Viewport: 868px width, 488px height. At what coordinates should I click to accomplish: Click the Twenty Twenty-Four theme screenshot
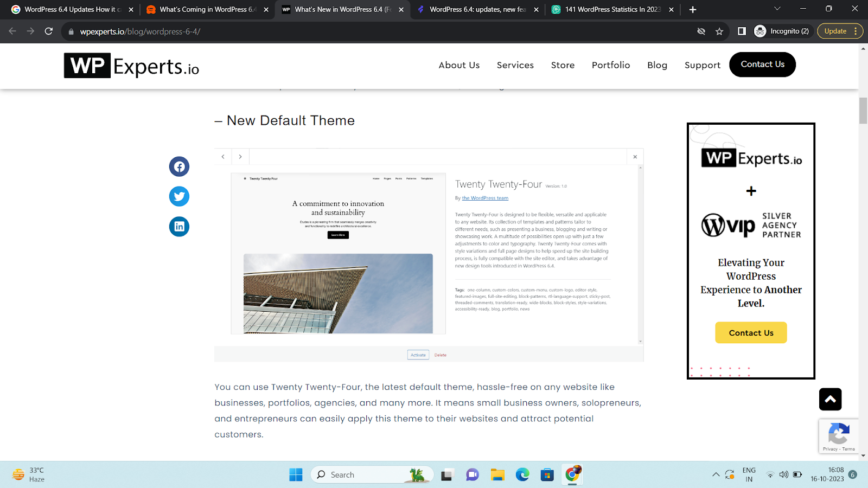point(338,254)
